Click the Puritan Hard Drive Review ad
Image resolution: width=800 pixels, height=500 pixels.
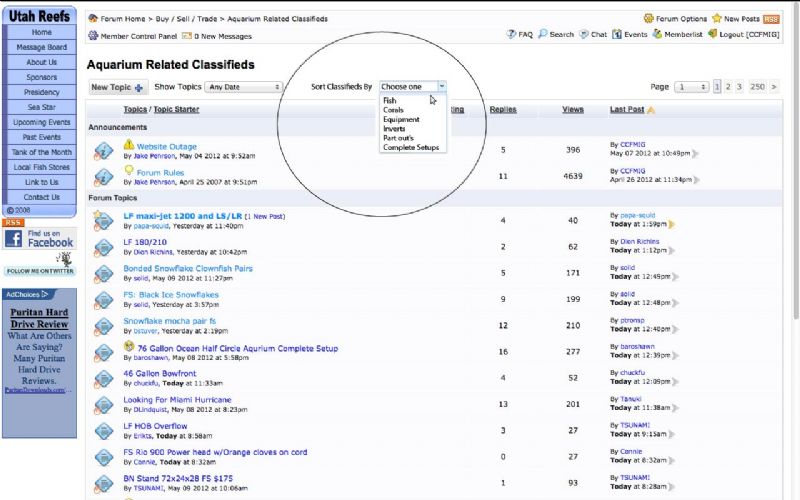[39, 318]
